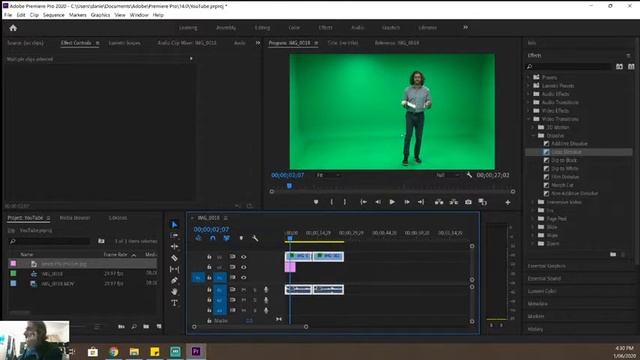640x360 pixels.
Task: Open Sticky Notes from the taskbar
Action: (155, 351)
